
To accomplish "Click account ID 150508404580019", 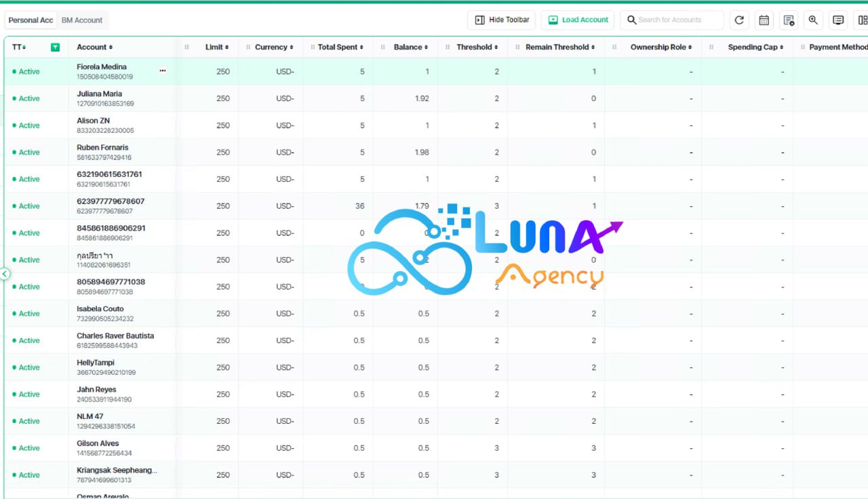I will coord(105,77).
